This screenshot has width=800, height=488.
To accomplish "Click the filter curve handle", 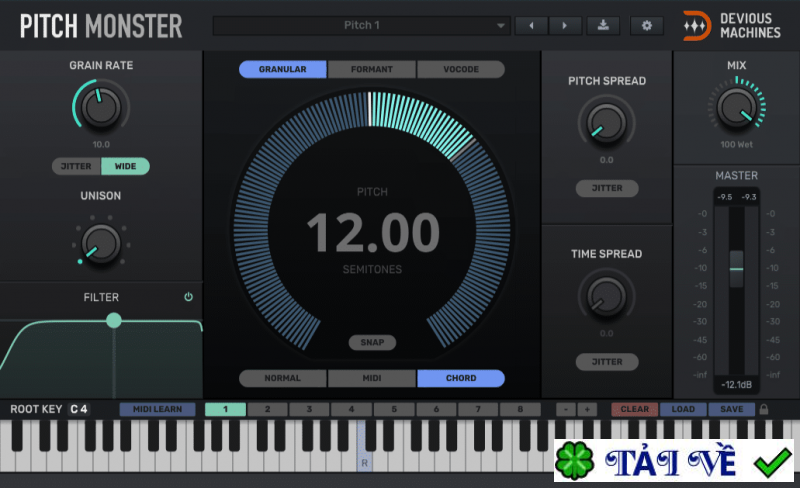I will point(114,321).
